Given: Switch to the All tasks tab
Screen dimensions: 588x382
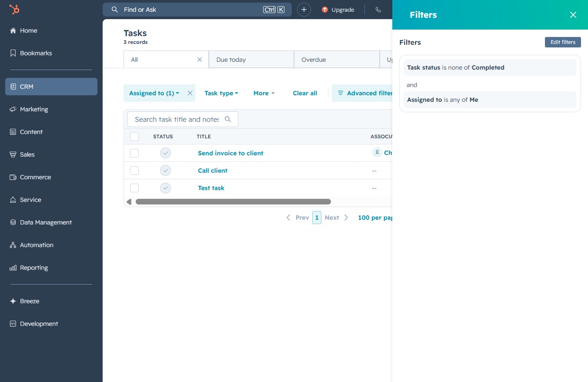Looking at the screenshot, I should [x=166, y=60].
